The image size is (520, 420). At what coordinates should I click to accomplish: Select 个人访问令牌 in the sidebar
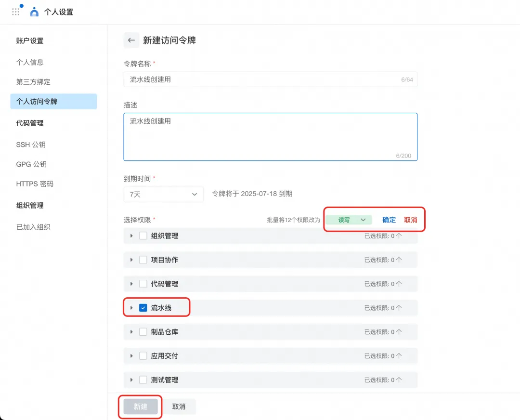point(54,102)
